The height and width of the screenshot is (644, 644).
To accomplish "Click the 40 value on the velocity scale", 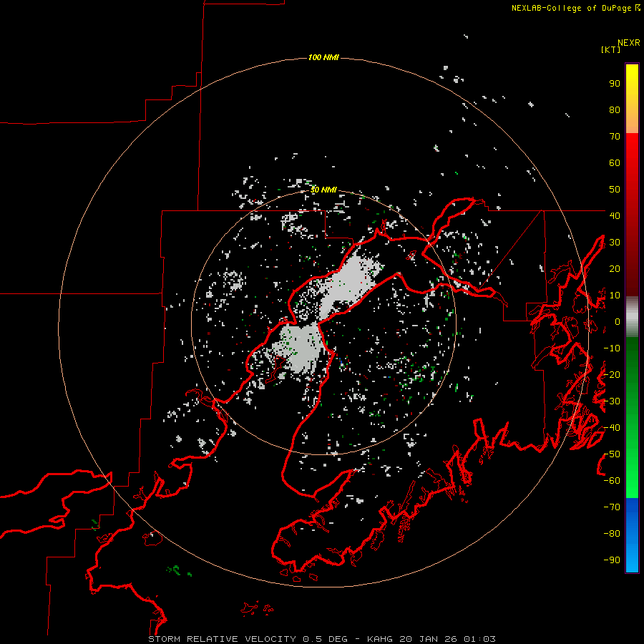I will (x=615, y=216).
